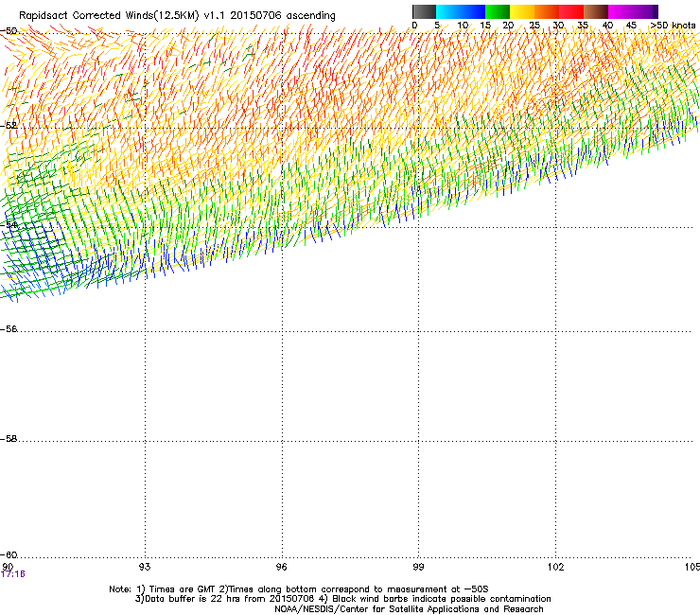Select the magenta-purple 40-50 knots color segment
This screenshot has height=615, width=700.
(x=633, y=11)
